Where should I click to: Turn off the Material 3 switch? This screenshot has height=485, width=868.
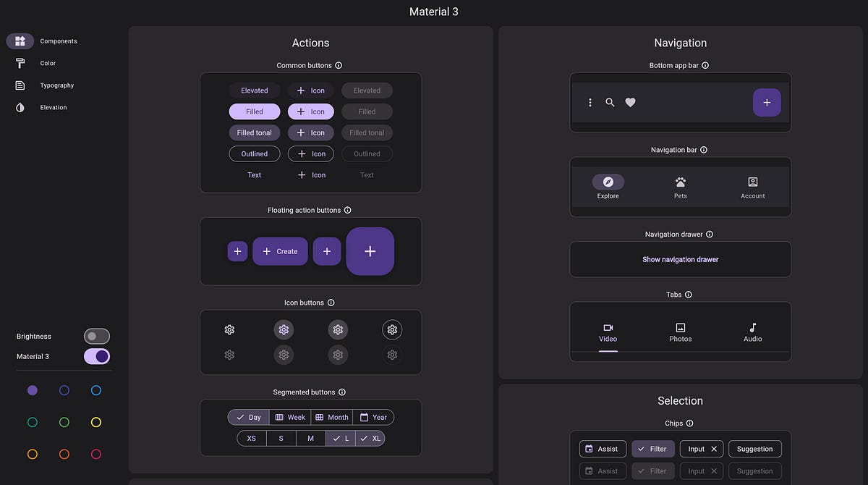(x=96, y=356)
